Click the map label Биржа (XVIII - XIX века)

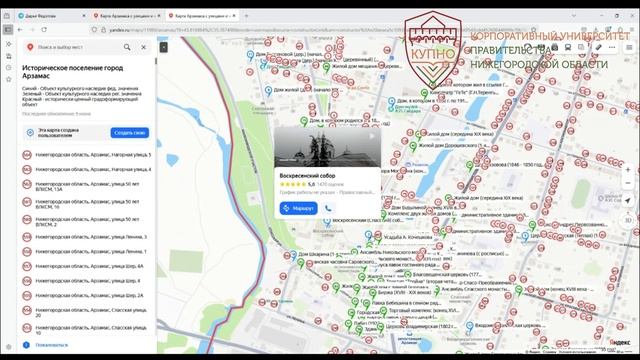pos(404,293)
